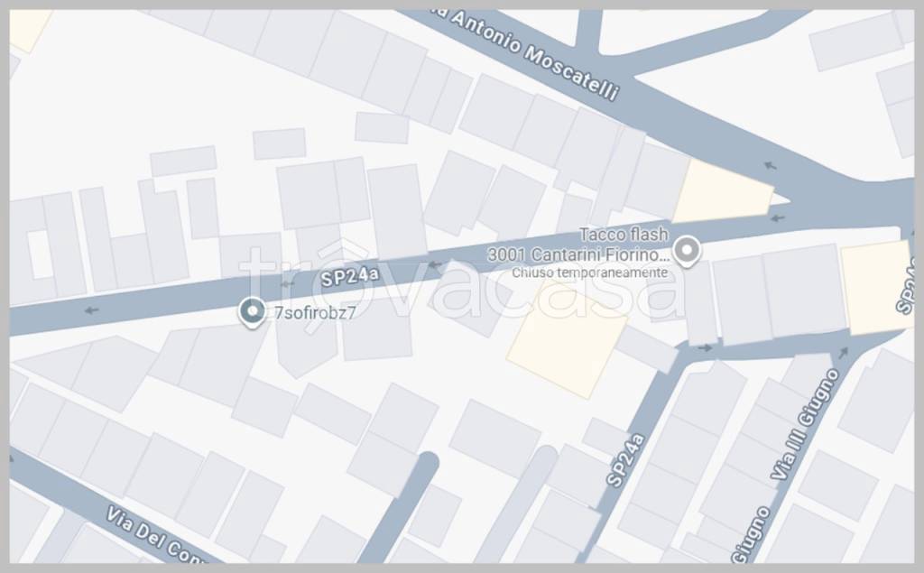
Task: Click the yellow triangular building at the junction
Action: [x=722, y=191]
